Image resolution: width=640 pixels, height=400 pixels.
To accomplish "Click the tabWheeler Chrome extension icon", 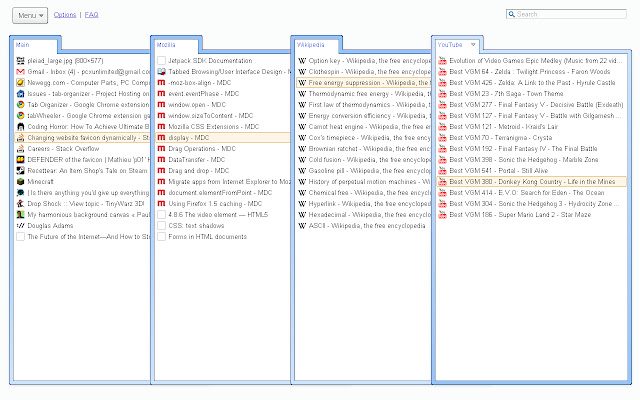I will tap(20, 116).
